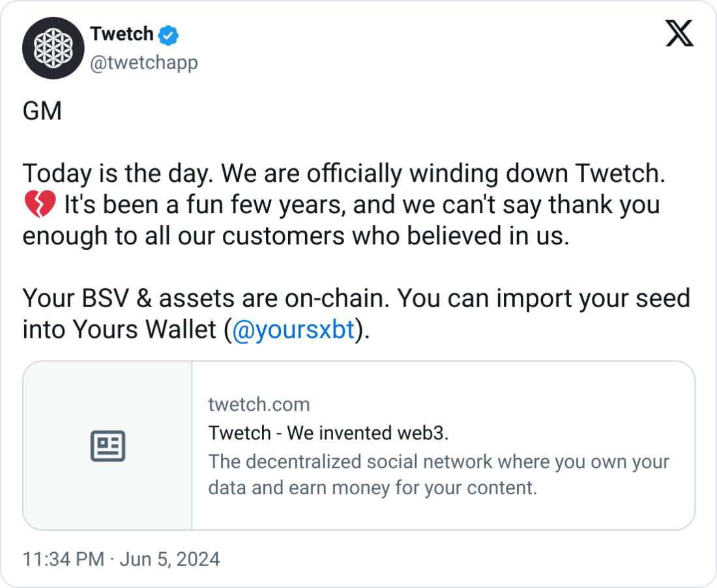Viewport: 717px width, 588px height.
Task: Click the Twetch profile avatar
Action: pos(53,48)
